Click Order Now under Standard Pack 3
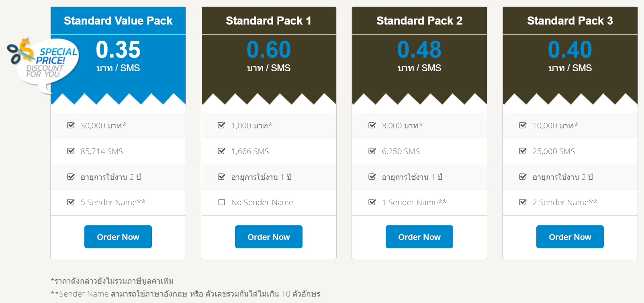Viewport: 644px width, 303px height. click(x=570, y=237)
